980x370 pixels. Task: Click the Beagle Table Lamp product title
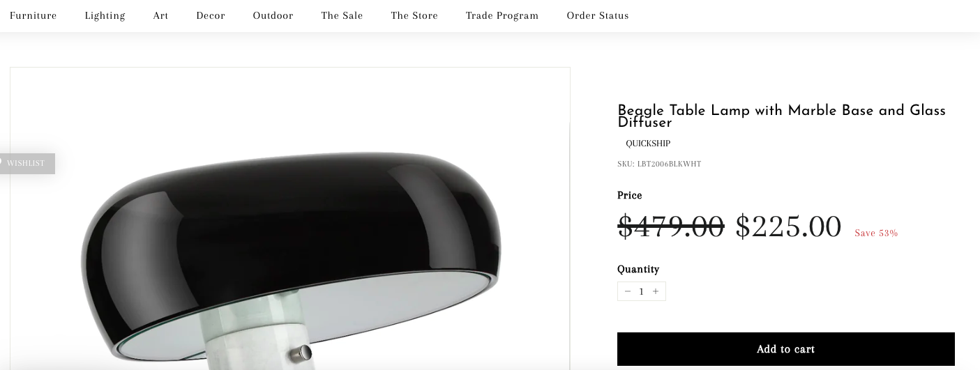pos(782,116)
